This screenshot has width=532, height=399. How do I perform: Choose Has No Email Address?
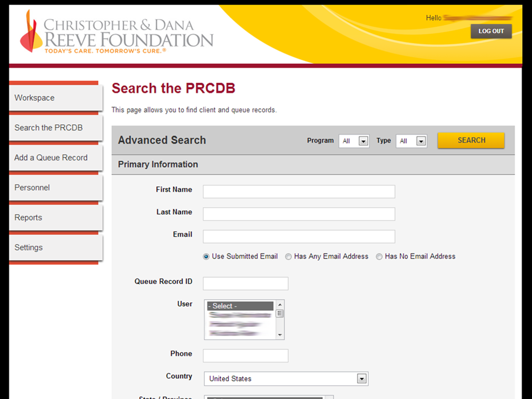(x=379, y=256)
